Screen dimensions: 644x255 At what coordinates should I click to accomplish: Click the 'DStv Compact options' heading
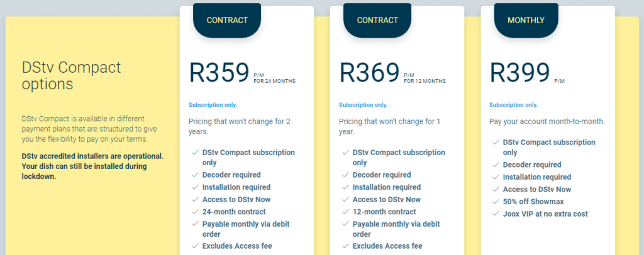[x=72, y=76]
